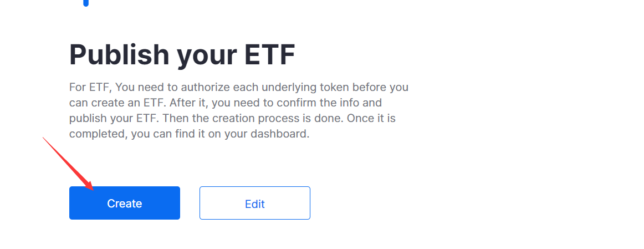Click the description paragraph's first line
Image resolution: width=644 pixels, height=249 pixels.
click(x=239, y=88)
